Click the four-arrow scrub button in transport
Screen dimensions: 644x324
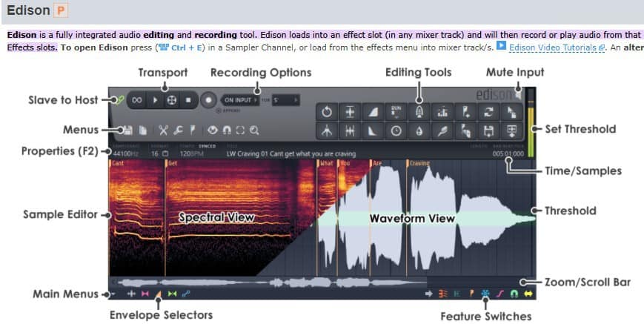pos(172,100)
